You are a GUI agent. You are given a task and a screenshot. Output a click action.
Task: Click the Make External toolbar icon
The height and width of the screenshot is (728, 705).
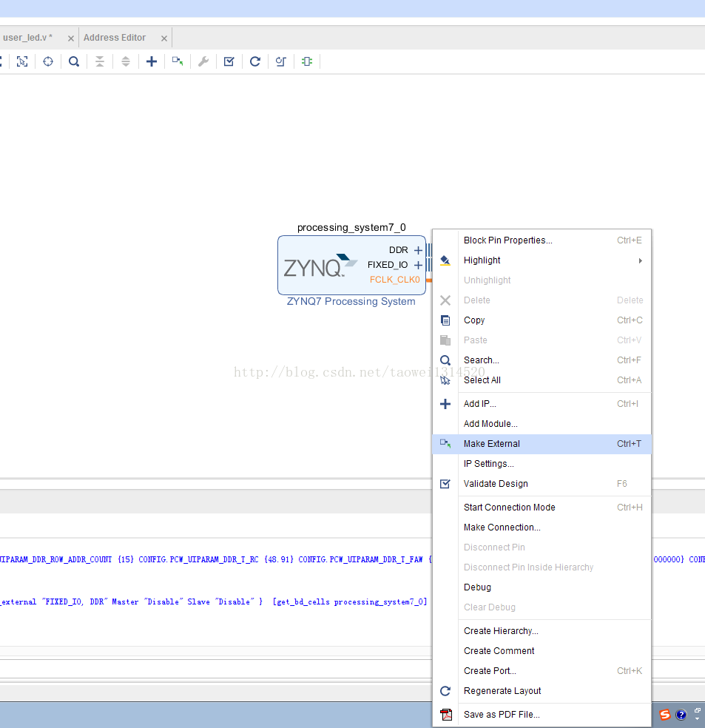pos(178,61)
